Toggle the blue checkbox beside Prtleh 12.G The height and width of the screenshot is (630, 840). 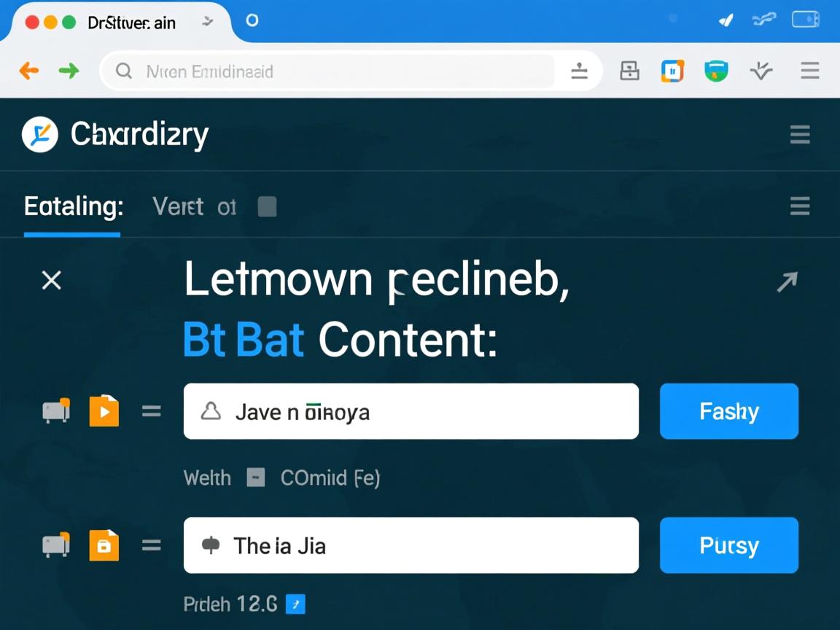pos(295,604)
